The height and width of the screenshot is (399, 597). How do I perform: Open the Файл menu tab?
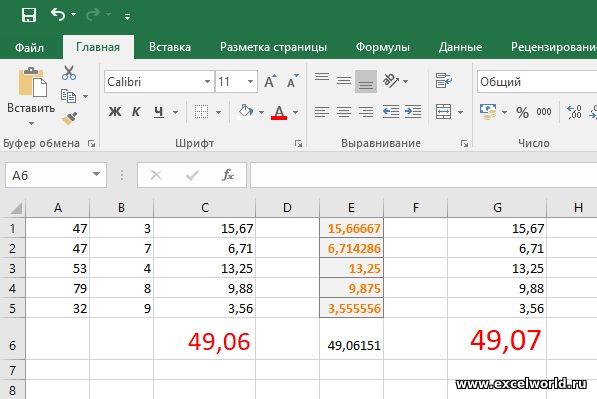(x=29, y=47)
